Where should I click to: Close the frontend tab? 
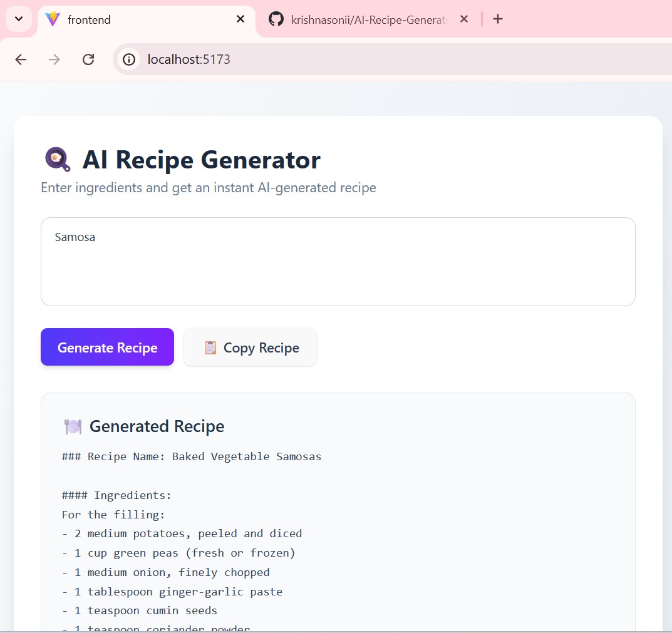pos(240,19)
